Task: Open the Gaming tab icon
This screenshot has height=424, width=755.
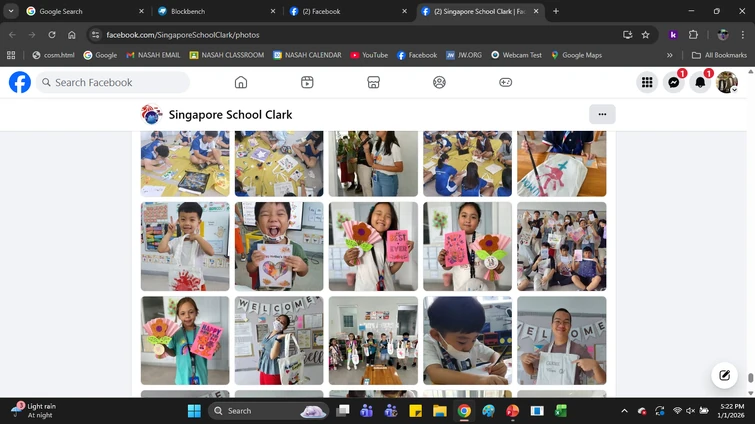Action: click(506, 82)
